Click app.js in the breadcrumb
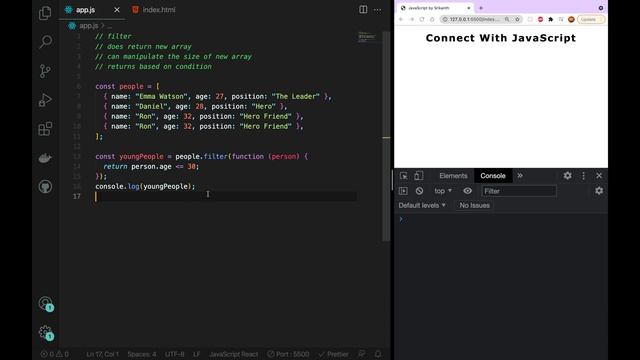 [x=89, y=26]
